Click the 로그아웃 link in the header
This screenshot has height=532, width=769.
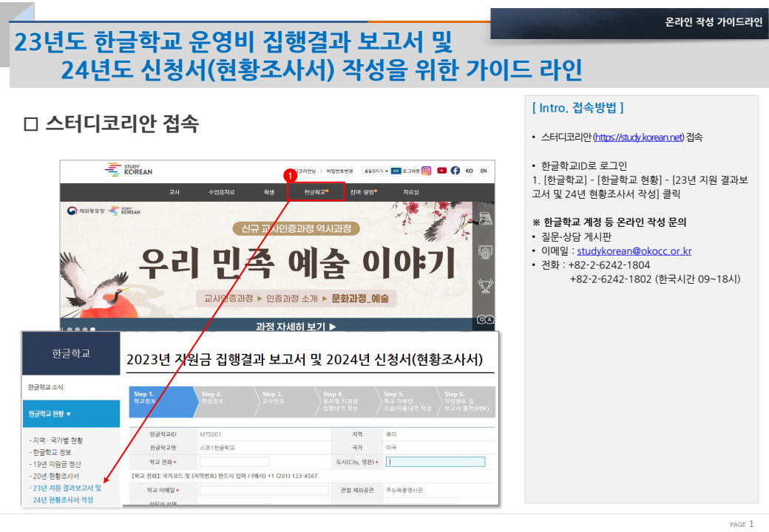(411, 171)
